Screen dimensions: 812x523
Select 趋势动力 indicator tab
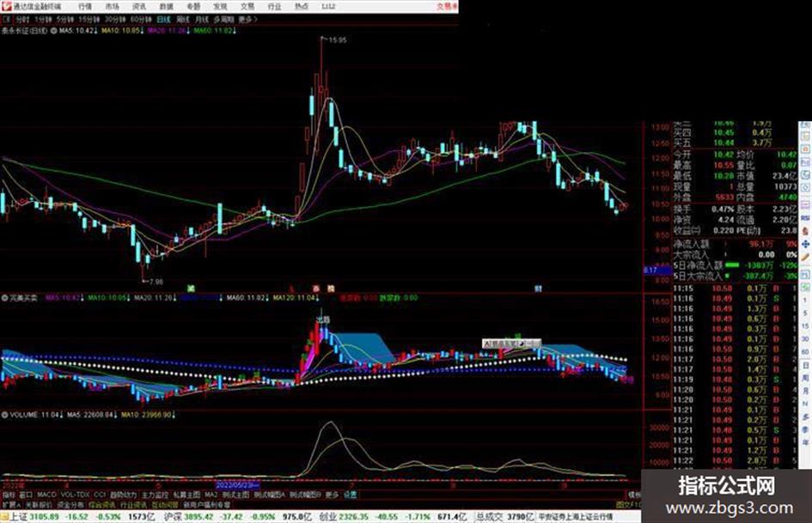point(124,495)
